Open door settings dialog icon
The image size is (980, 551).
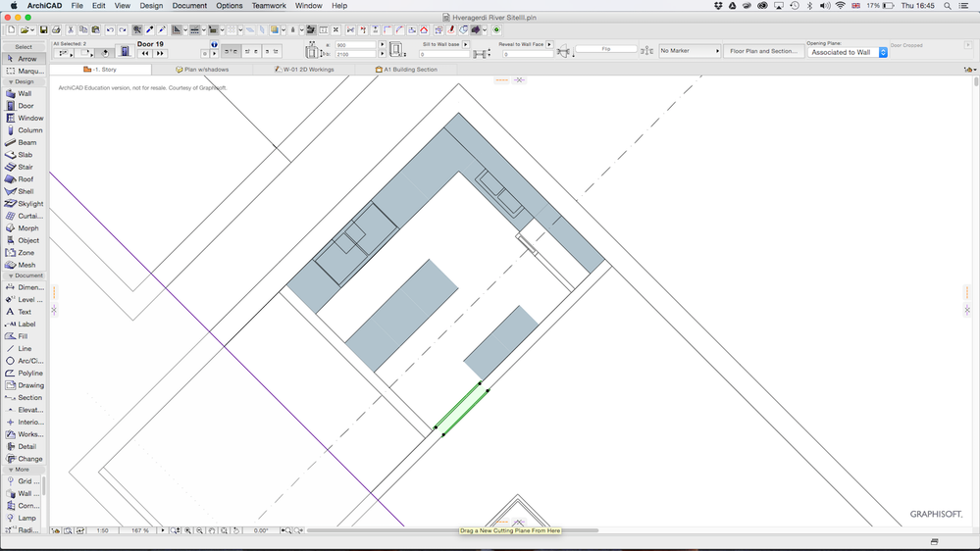125,51
